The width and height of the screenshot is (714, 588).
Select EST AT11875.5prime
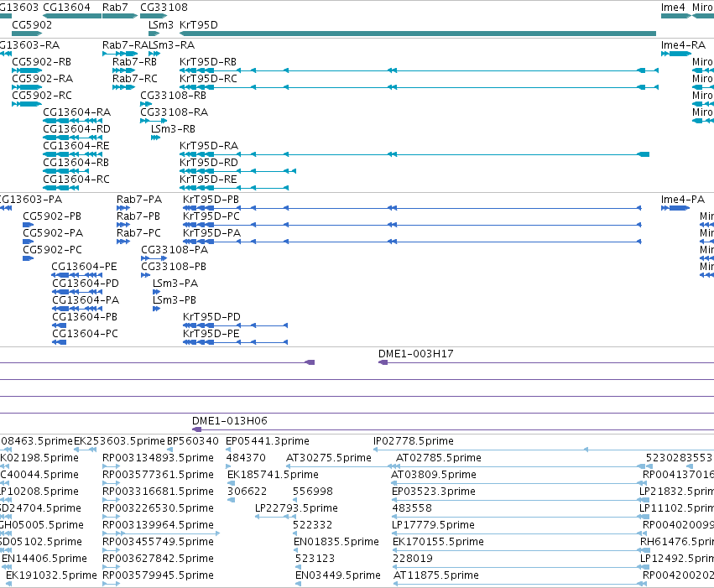436,575
